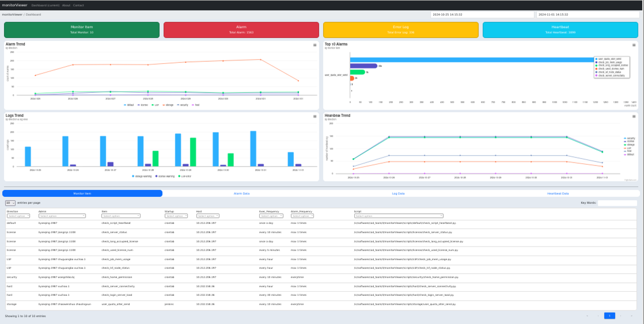Click monitorViewer breadcrumb link
Viewport: 644px width, 324px height.
tap(12, 15)
